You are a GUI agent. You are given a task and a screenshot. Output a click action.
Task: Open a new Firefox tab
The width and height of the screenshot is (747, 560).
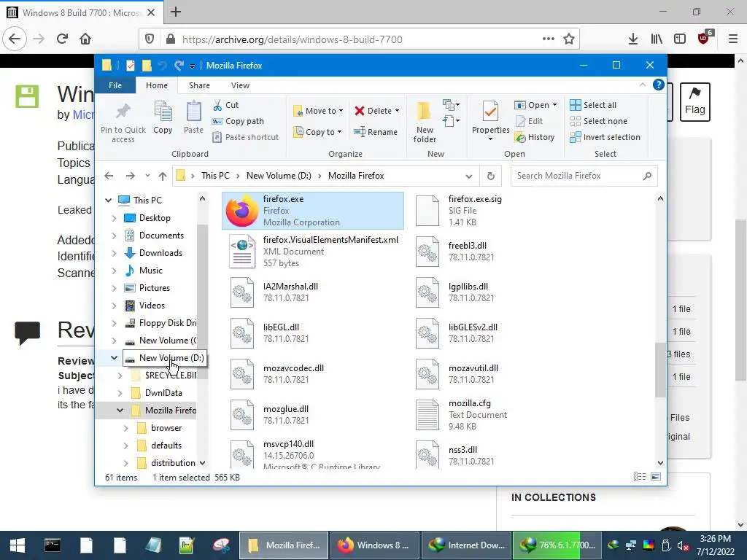(176, 12)
